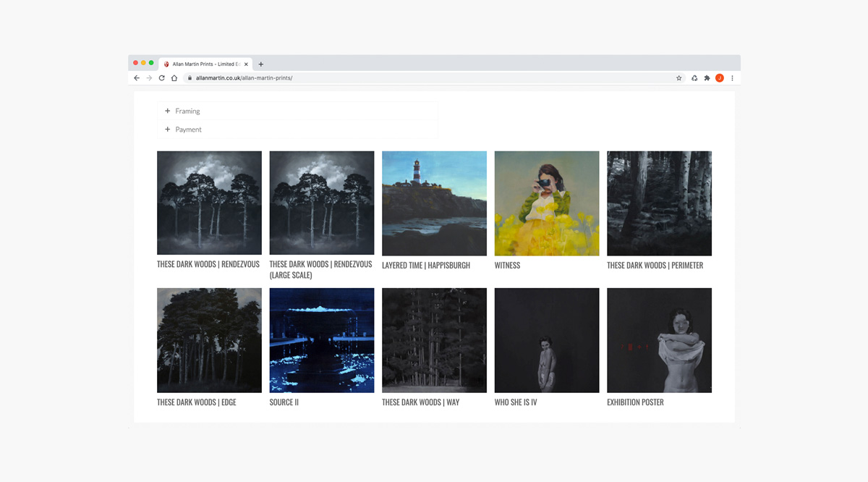Close the Allan Martin Prints tab

246,64
